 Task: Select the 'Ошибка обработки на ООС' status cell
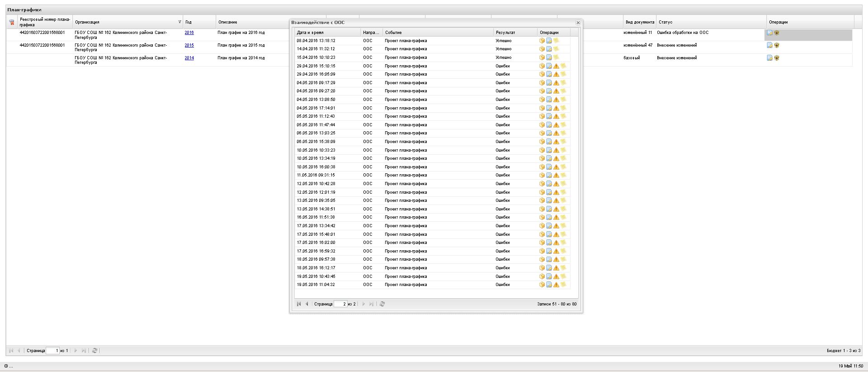(683, 33)
